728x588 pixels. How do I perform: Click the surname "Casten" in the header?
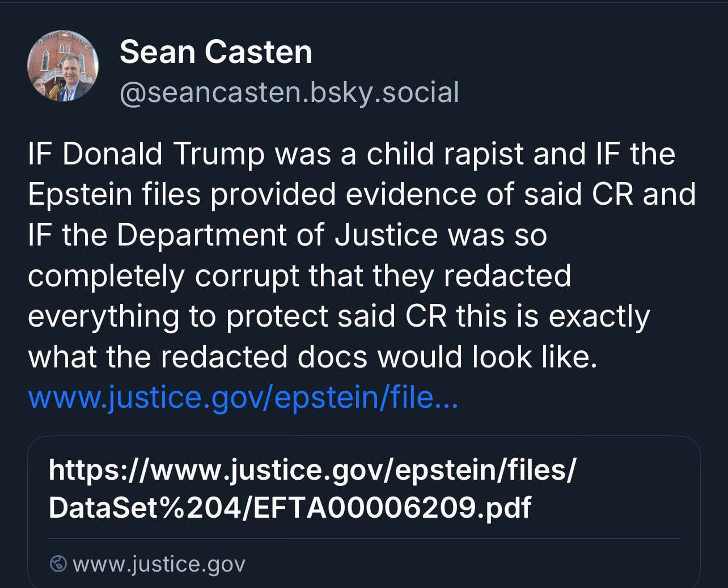click(x=258, y=52)
